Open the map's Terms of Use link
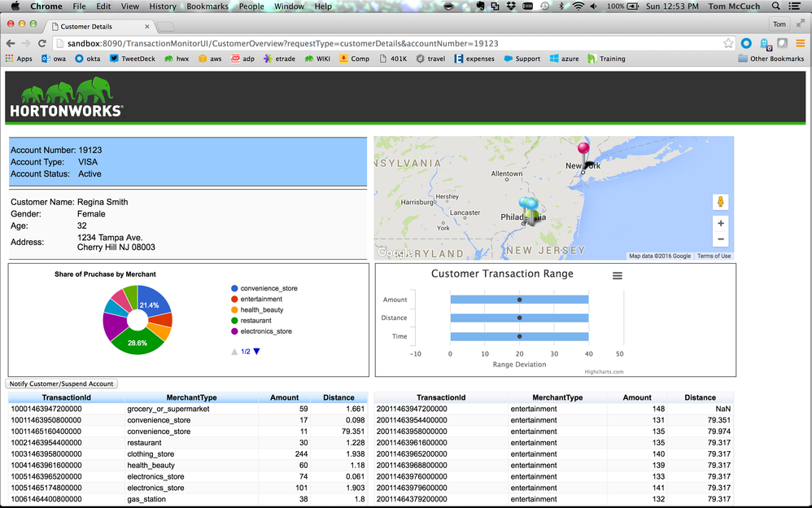812x508 pixels. 714,256
